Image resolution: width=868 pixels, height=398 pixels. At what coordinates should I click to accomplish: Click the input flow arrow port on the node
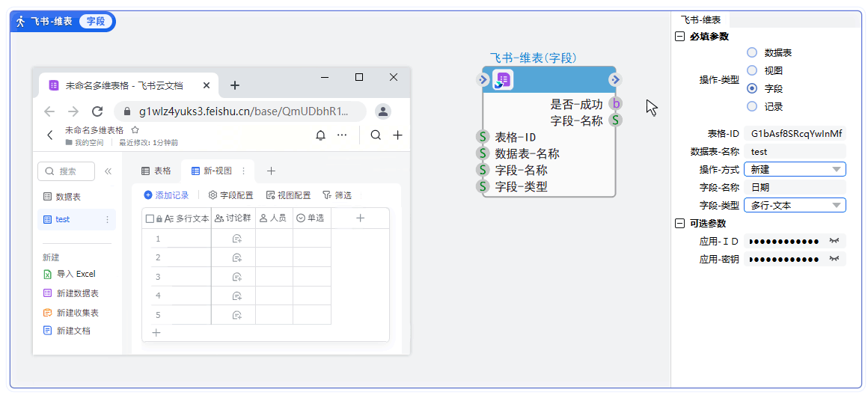pos(482,80)
